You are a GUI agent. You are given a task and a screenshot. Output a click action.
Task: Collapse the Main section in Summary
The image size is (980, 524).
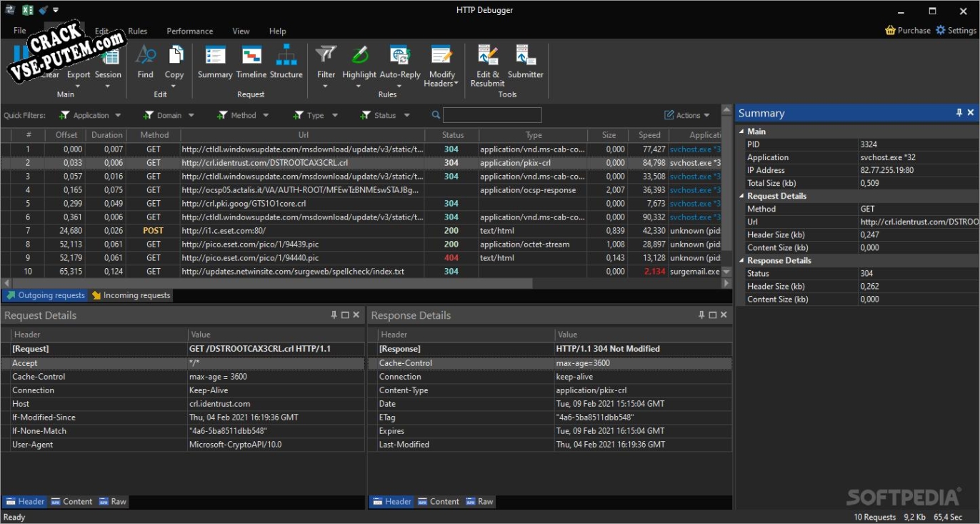pyautogui.click(x=741, y=132)
